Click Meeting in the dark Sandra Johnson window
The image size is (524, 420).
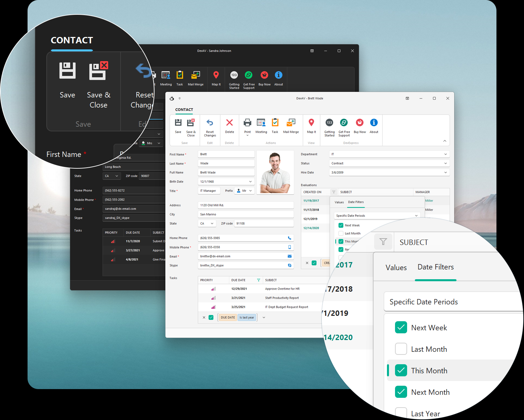pos(166,79)
